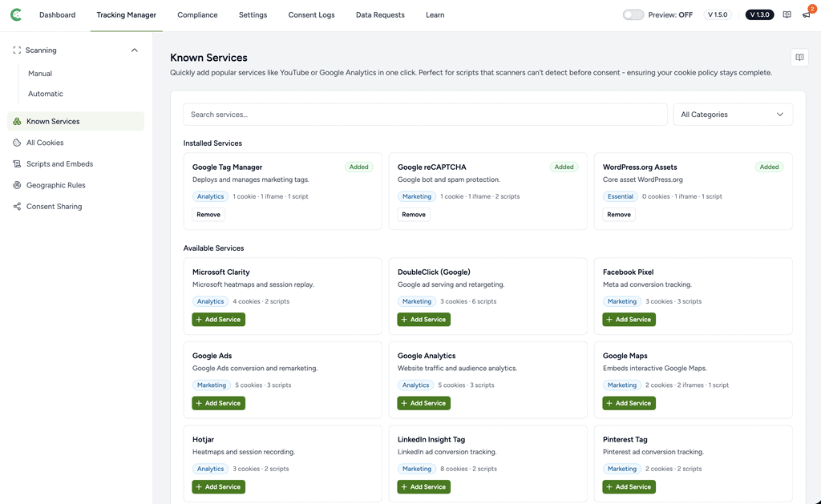The height and width of the screenshot is (504, 821).
Task: Add the Pinterest Tag service
Action: click(x=629, y=486)
